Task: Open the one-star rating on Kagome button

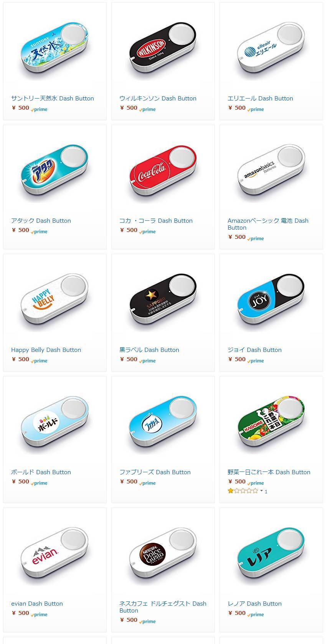Action: tap(243, 491)
